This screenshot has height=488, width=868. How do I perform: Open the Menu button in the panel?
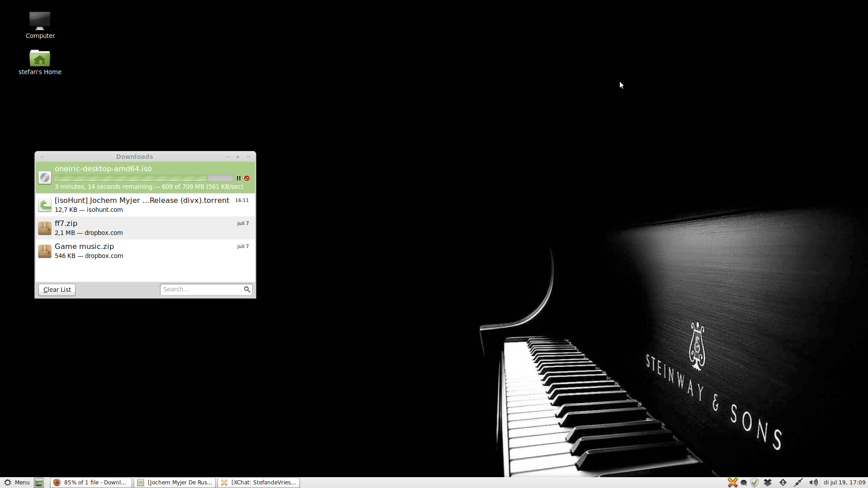pyautogui.click(x=17, y=483)
